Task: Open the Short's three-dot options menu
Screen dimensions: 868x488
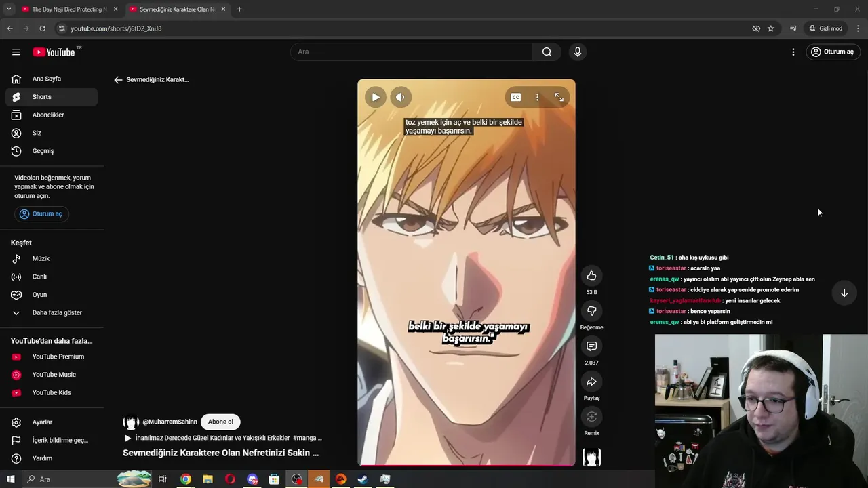Action: (x=537, y=97)
